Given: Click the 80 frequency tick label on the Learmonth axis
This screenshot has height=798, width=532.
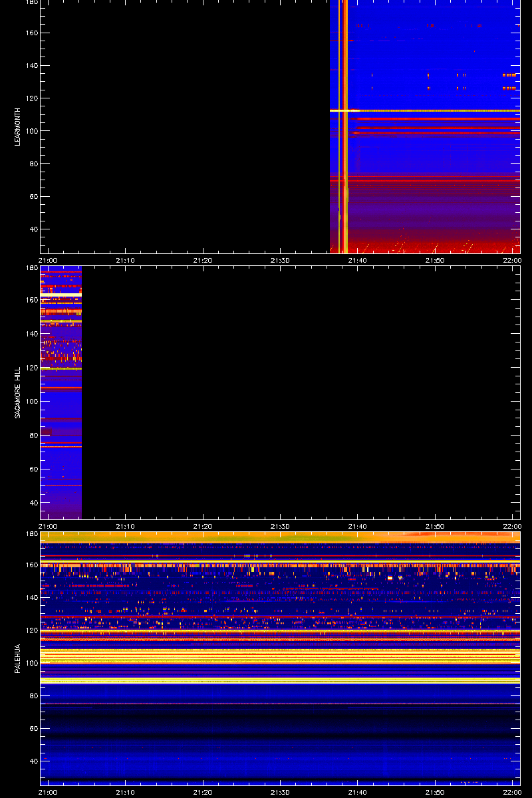Looking at the screenshot, I should (34, 164).
